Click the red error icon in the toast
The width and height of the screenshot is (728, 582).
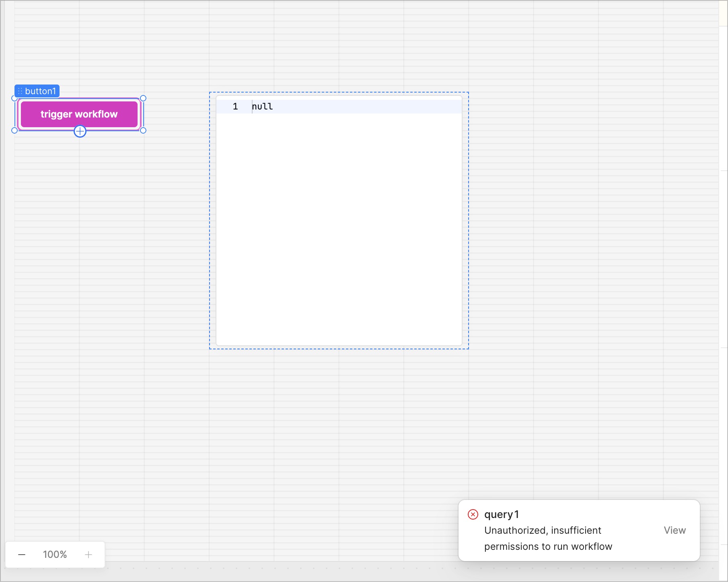click(473, 514)
